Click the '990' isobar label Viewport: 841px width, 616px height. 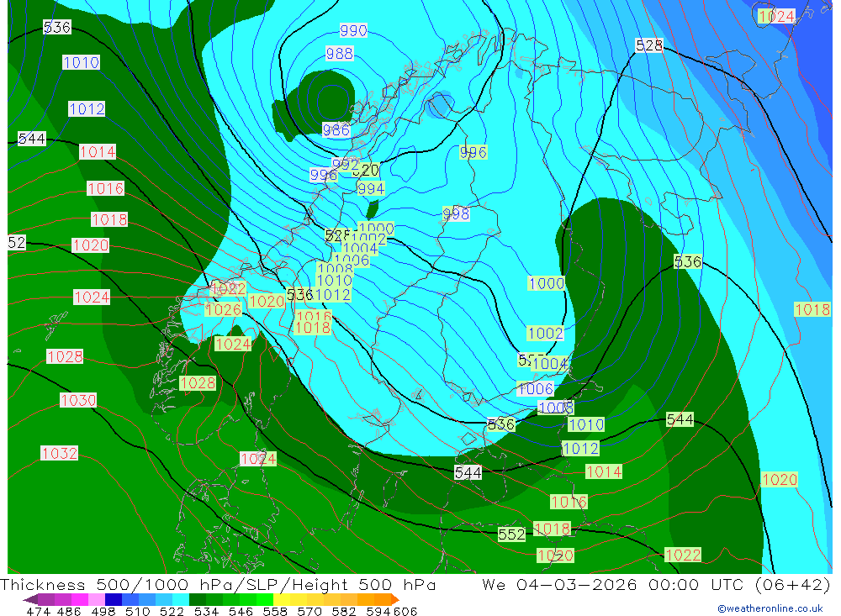point(353,30)
